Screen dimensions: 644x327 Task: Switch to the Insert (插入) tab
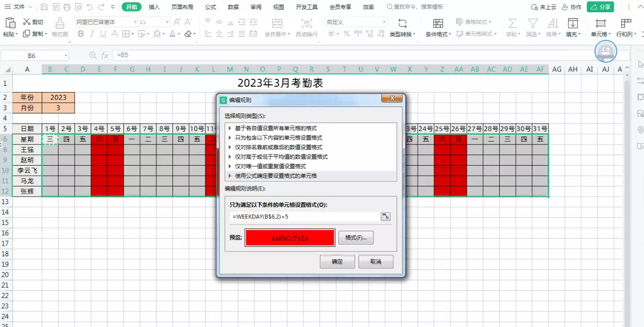(154, 7)
